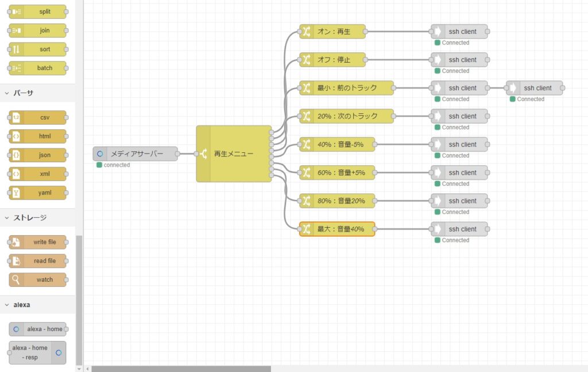This screenshot has height=372, width=588.
Task: Select the write file storage node
Action: (x=37, y=242)
